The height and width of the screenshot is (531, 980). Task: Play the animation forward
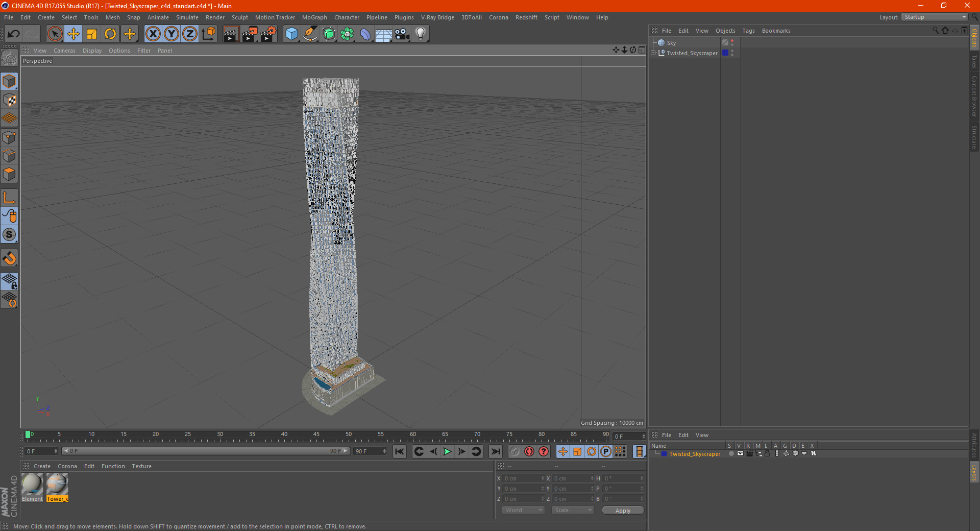point(447,451)
